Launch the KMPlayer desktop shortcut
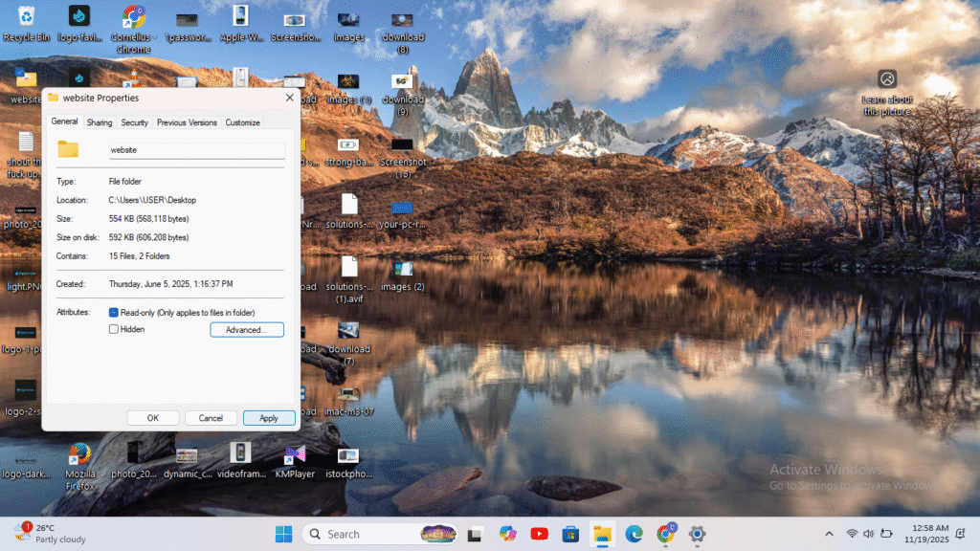Screen dimensions: 980x551 tap(295, 453)
